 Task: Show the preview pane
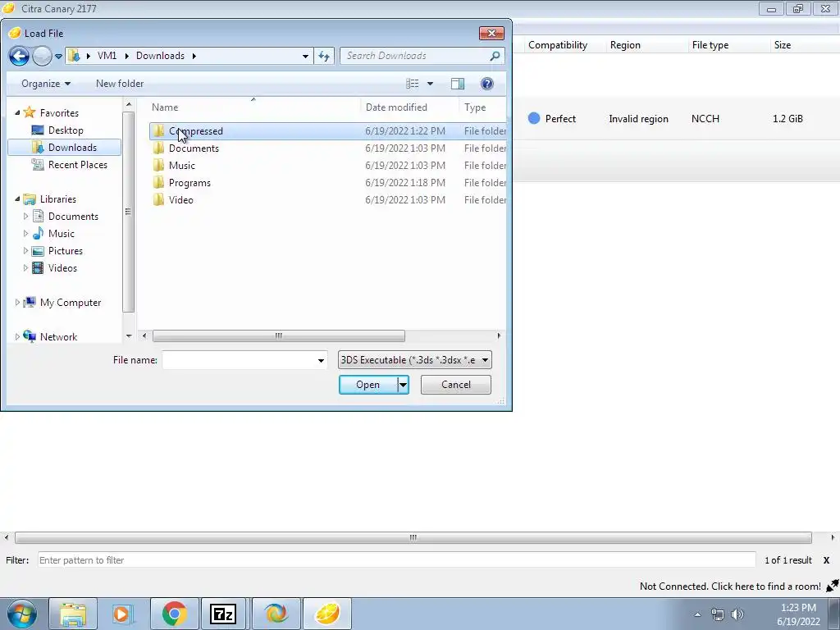[458, 84]
